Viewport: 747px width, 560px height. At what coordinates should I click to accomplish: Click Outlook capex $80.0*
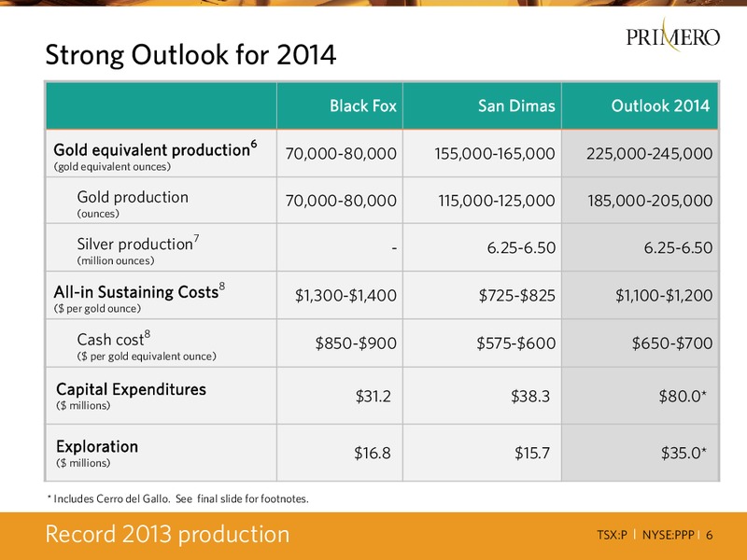tap(683, 396)
